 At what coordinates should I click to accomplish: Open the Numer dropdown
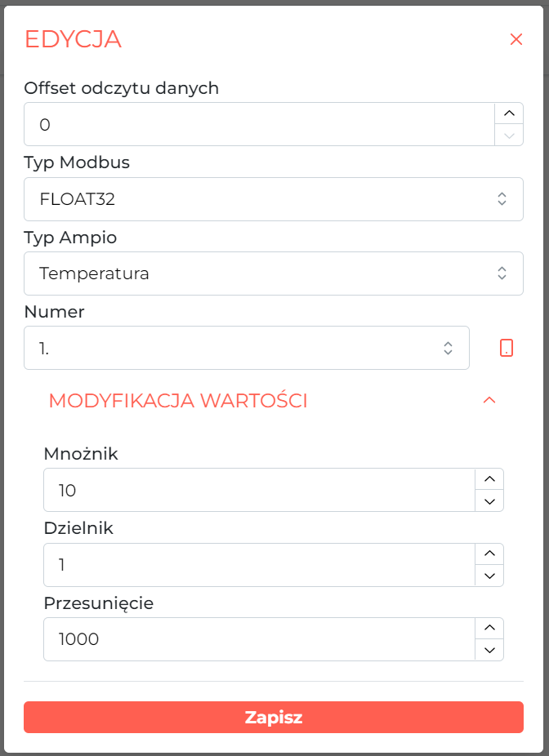coord(247,348)
